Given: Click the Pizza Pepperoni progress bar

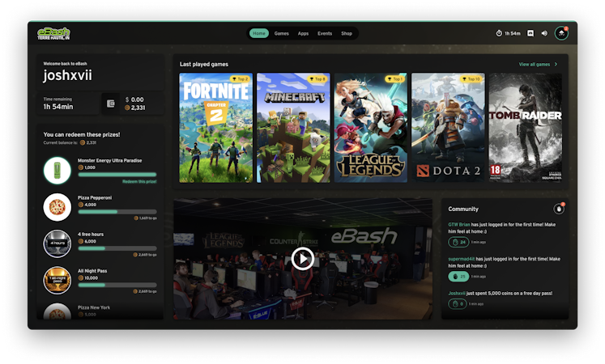Looking at the screenshot, I should point(117,212).
